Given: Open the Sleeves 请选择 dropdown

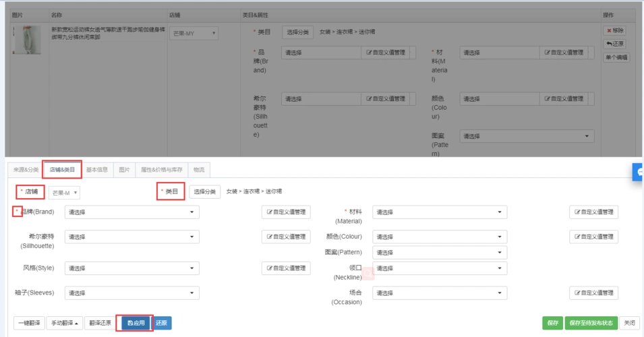Looking at the screenshot, I should coord(132,293).
